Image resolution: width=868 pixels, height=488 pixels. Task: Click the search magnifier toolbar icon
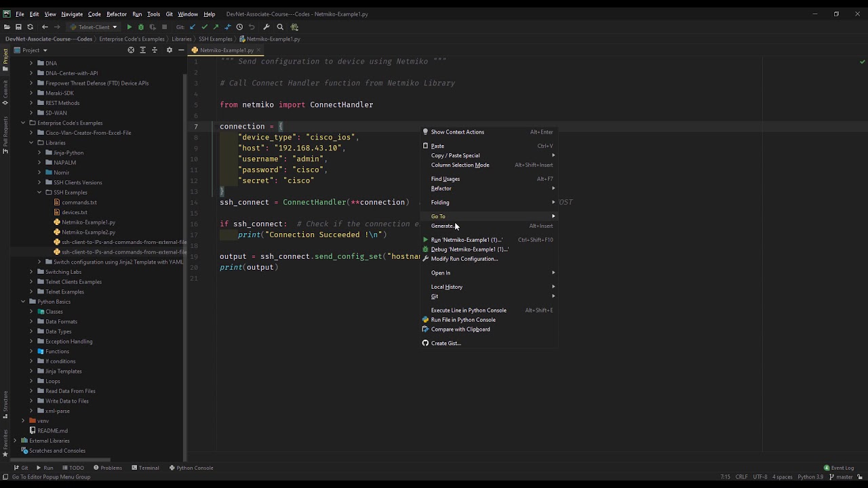[x=280, y=27]
